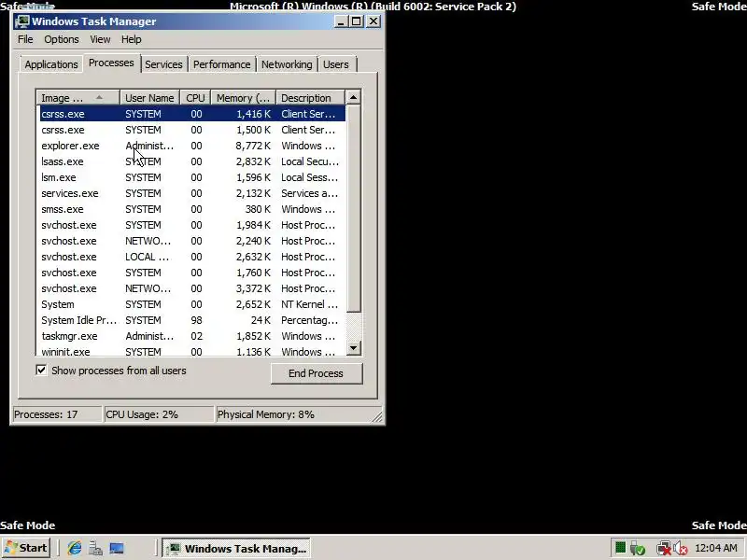Click the process list vertical scrollbar thumb
Image resolution: width=747 pixels, height=560 pixels.
coord(353,208)
